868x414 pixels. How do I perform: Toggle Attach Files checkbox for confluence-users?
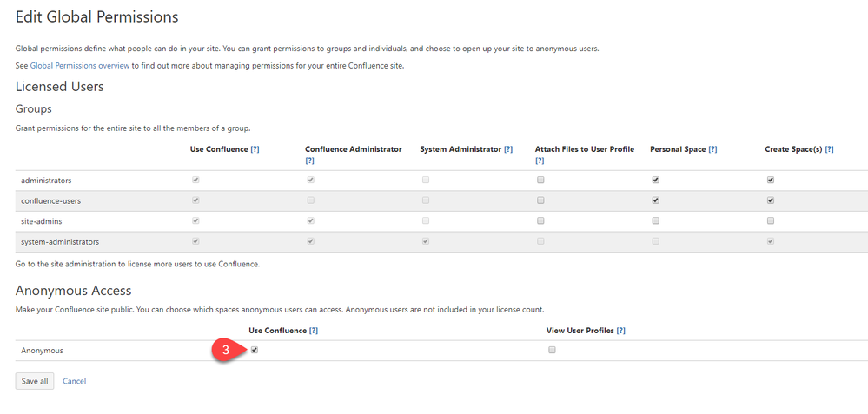pos(540,200)
